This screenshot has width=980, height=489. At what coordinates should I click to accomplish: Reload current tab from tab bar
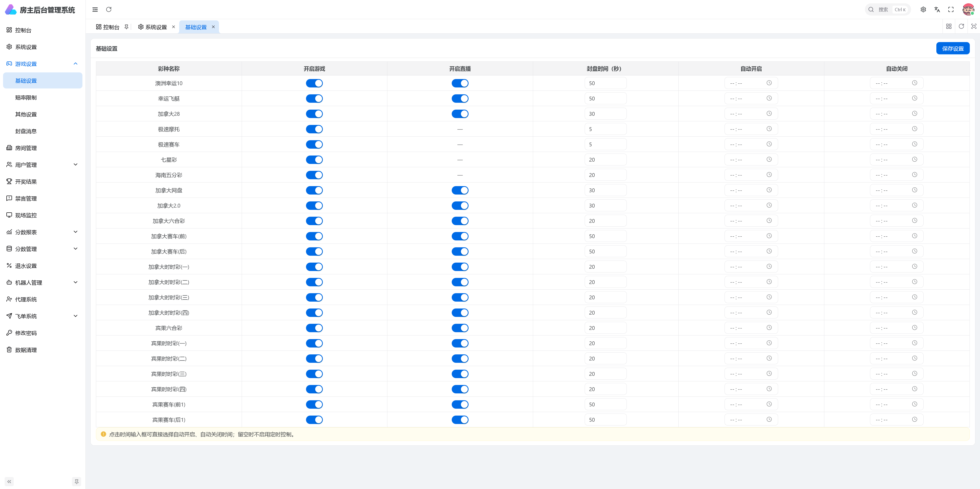(x=961, y=26)
